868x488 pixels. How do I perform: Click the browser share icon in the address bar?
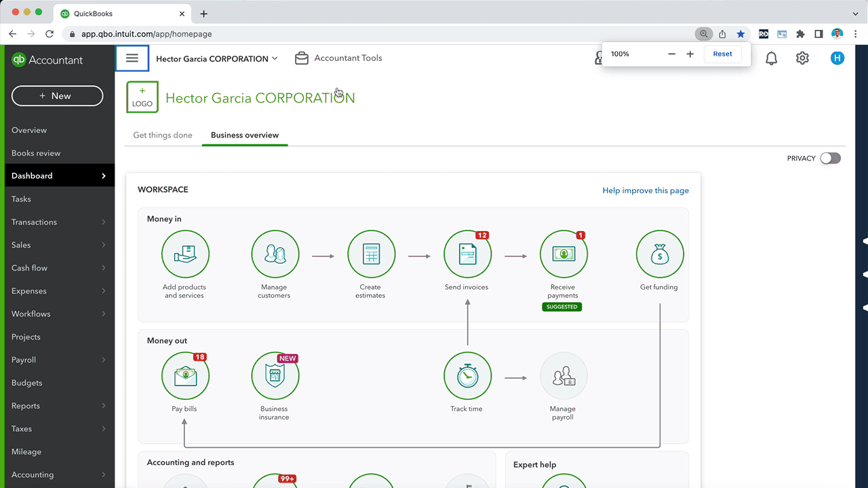[723, 34]
